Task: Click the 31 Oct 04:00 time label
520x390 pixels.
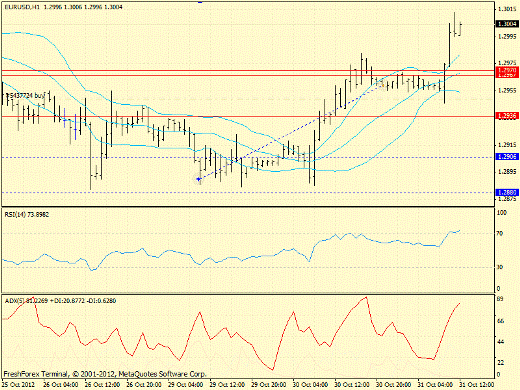Action: [x=435, y=384]
